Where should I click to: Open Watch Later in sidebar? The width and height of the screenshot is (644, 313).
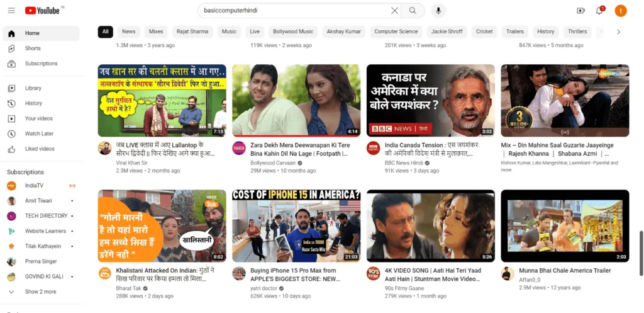coord(41,134)
